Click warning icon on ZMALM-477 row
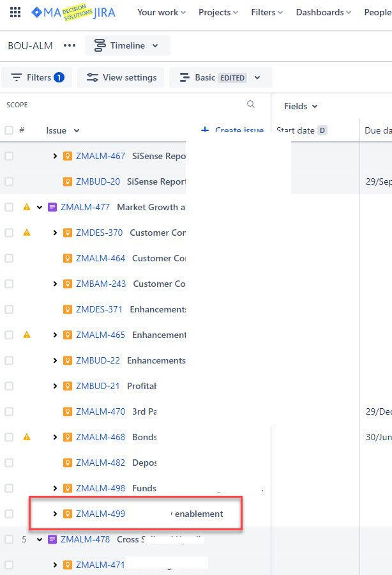 coord(27,207)
